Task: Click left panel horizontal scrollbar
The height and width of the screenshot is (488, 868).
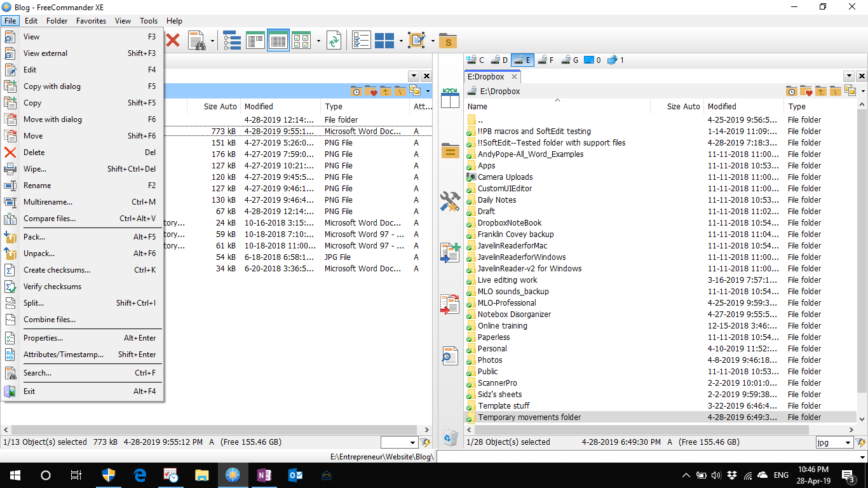Action: [x=216, y=430]
